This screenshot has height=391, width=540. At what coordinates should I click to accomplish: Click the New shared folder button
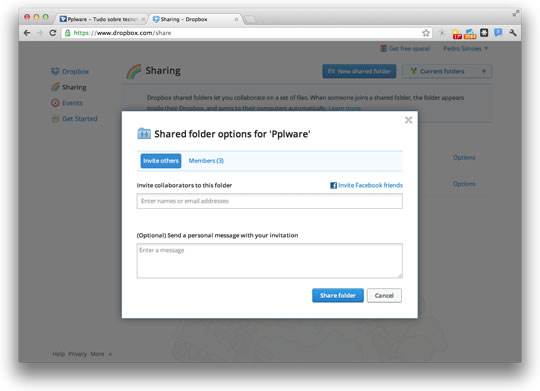tap(359, 71)
